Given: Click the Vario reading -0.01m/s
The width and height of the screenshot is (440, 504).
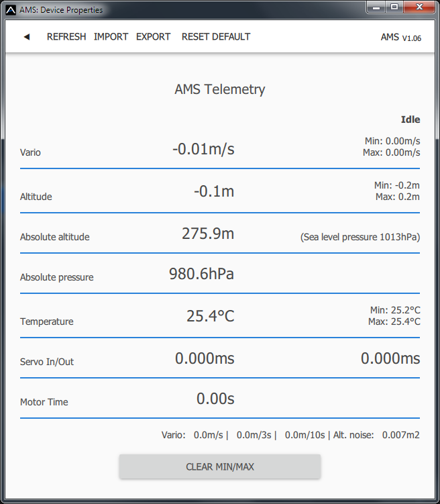Looking at the screenshot, I should (x=203, y=149).
